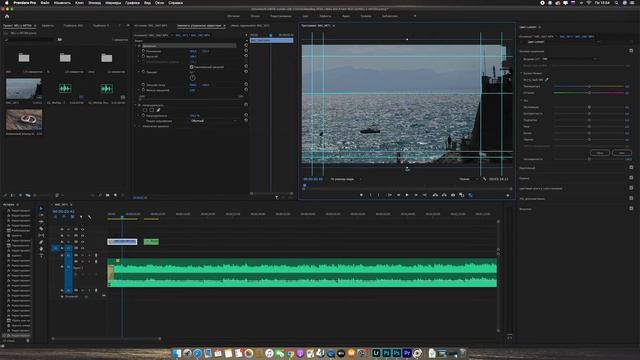
Task: Open the Color workspace
Action: 305,16
